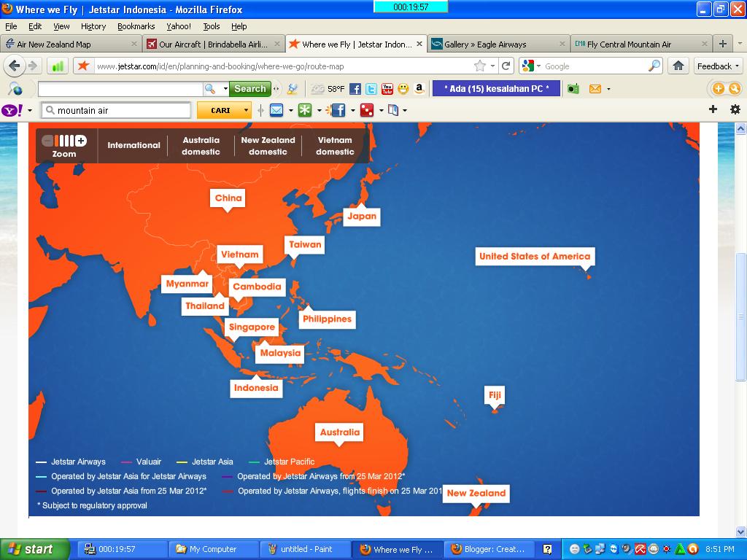Click the Facebook icon on the browser toolbar

coord(355,89)
